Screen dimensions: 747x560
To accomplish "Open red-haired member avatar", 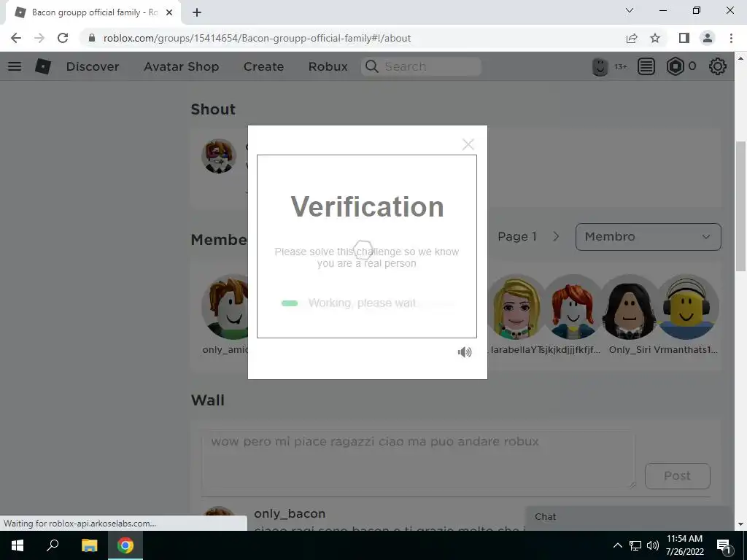I will (x=573, y=307).
